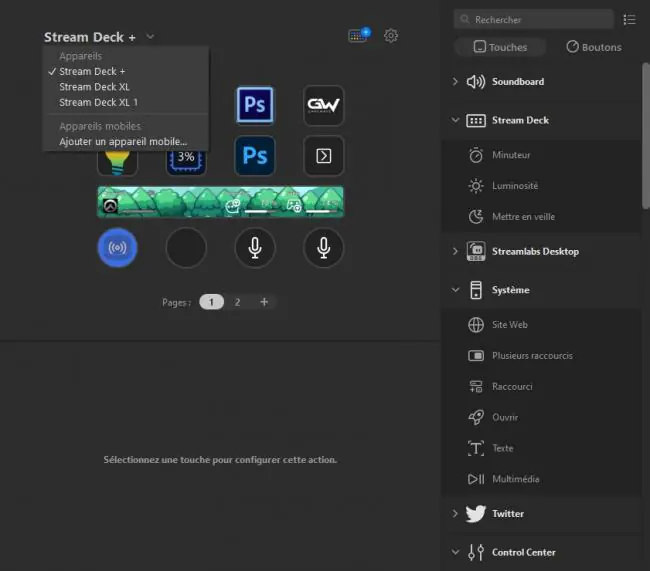Open the Stream Deck store icon
The image size is (650, 571).
click(359, 35)
